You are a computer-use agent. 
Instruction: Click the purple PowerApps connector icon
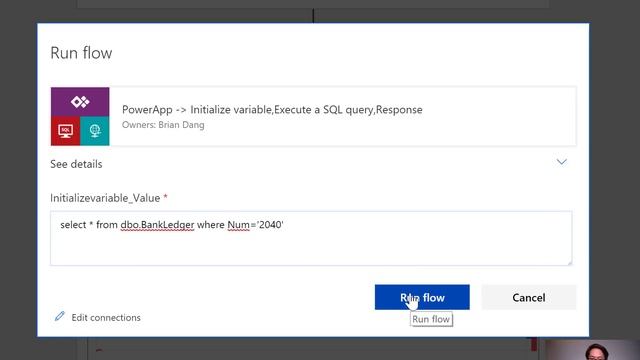[80, 102]
